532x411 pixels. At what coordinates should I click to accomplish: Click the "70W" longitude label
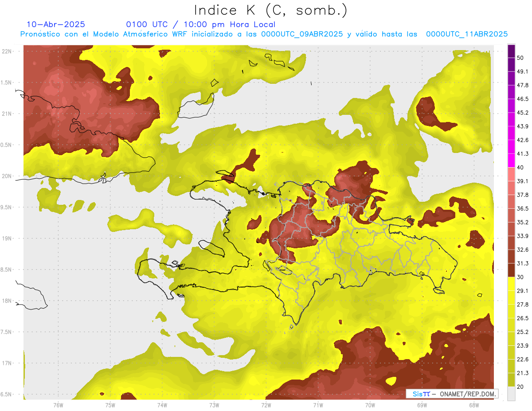click(x=370, y=405)
